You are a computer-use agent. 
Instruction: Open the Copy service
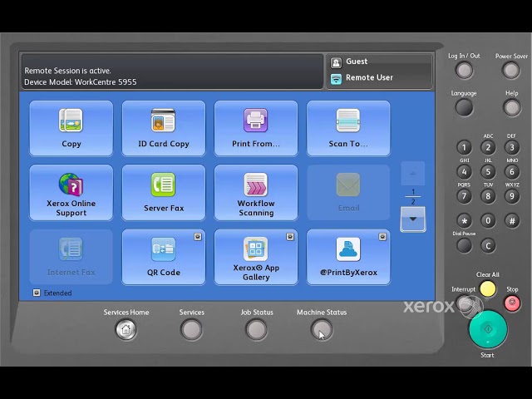71,128
